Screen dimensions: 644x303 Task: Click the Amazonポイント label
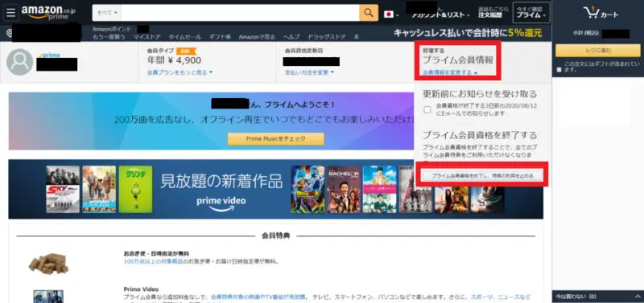tap(112, 29)
